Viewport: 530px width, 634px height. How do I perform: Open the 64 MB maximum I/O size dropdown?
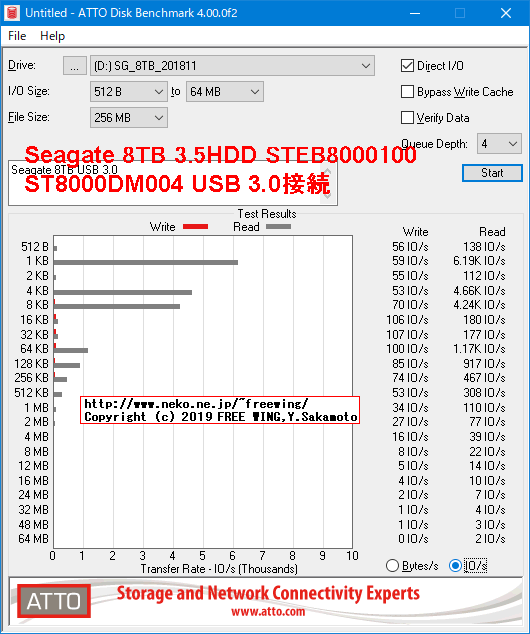(x=224, y=92)
